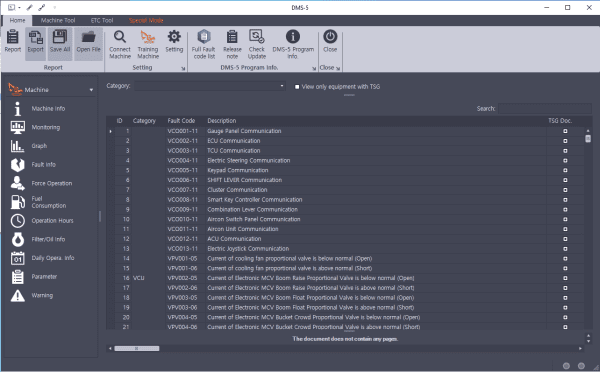The width and height of the screenshot is (600, 372).
Task: Toggle TSG Doc checkbox for ACU Communication
Action: pyautogui.click(x=565, y=239)
